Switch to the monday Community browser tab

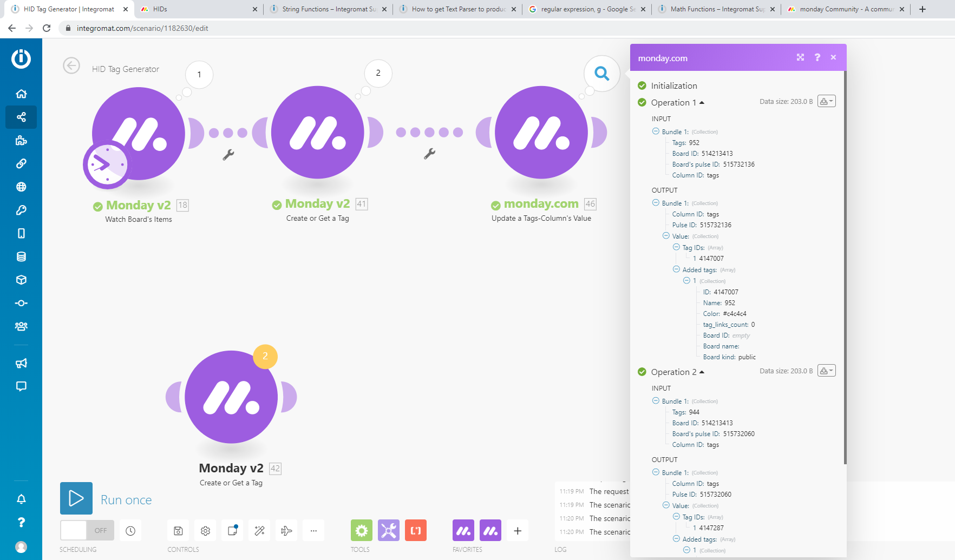coord(846,9)
